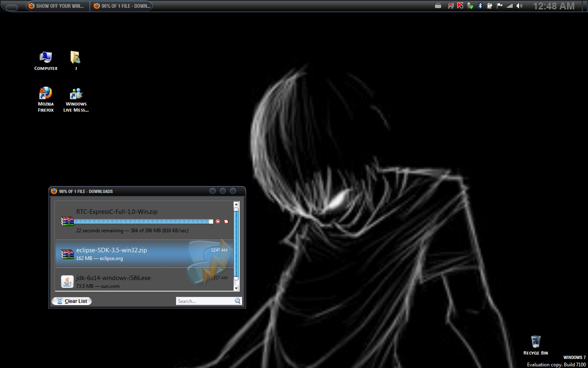
Task: Open the Computer desktop icon
Action: 46,61
